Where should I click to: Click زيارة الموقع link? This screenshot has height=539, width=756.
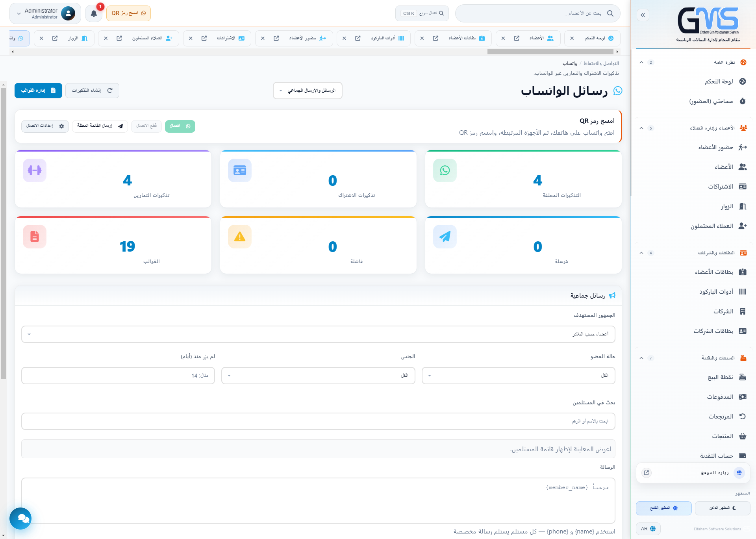[693, 472]
